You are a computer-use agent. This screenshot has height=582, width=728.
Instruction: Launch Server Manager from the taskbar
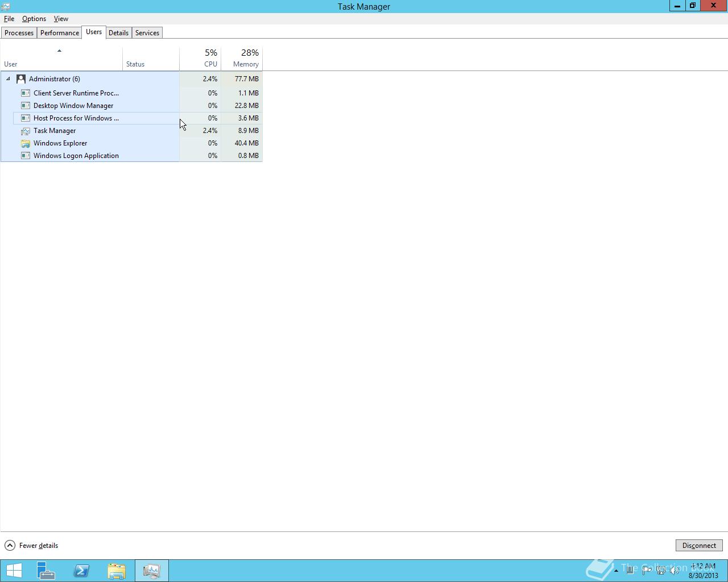point(46,571)
